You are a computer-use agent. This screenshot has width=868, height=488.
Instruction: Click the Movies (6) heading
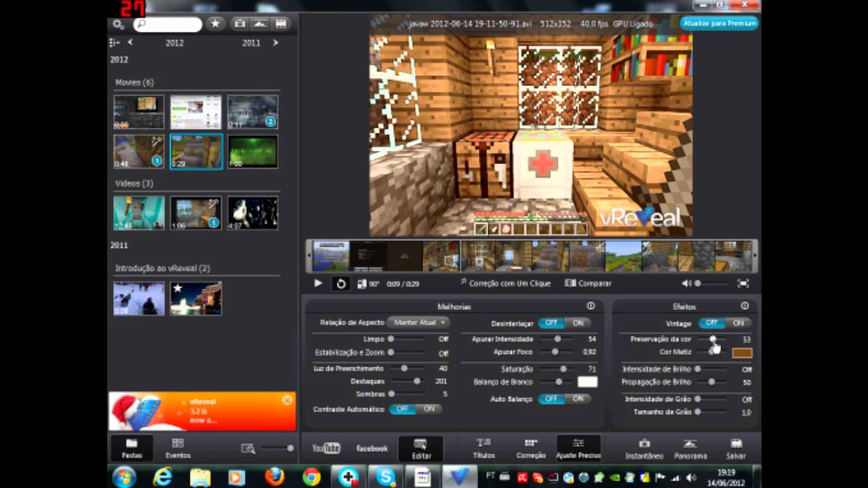134,83
